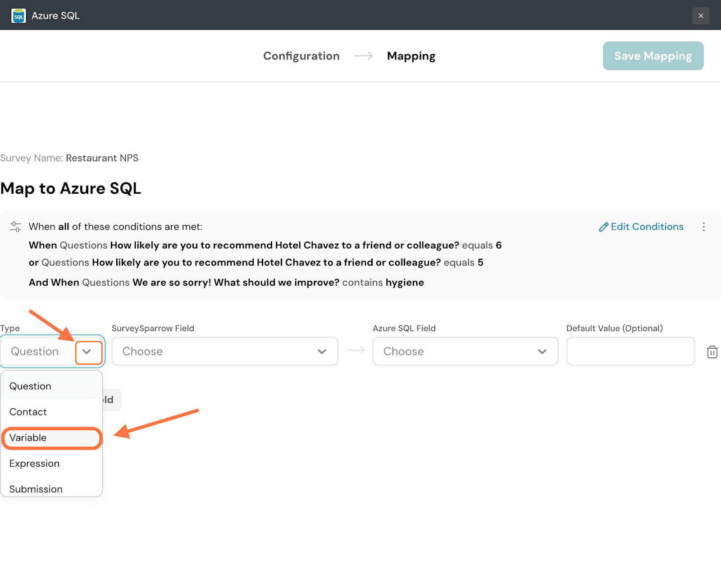Open the SurveySparrow Field dropdown

click(224, 351)
